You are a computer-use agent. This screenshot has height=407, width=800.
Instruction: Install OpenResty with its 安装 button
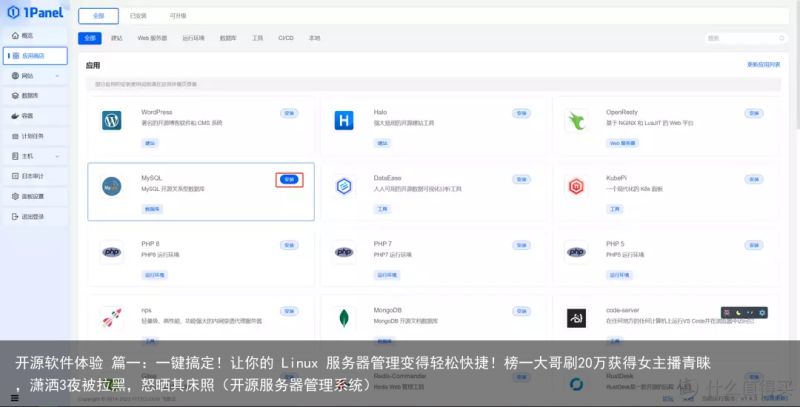(x=754, y=113)
